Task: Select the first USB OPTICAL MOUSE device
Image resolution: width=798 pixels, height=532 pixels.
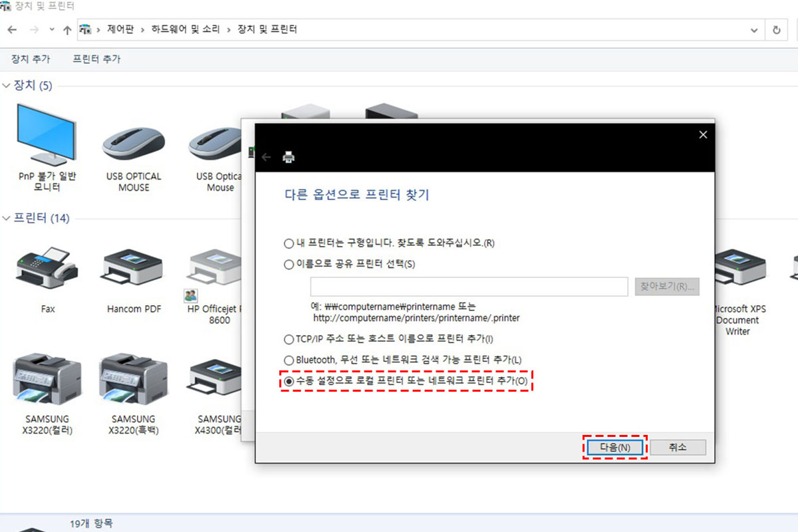Action: [x=134, y=142]
